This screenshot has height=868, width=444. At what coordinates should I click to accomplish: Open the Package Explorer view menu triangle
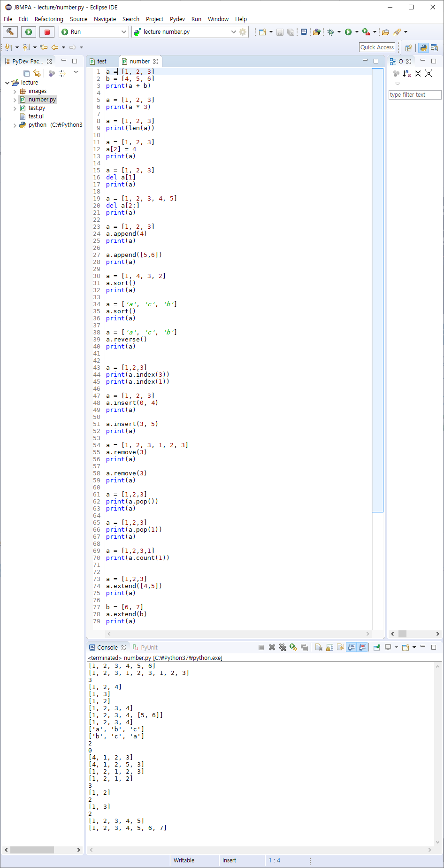coord(76,72)
